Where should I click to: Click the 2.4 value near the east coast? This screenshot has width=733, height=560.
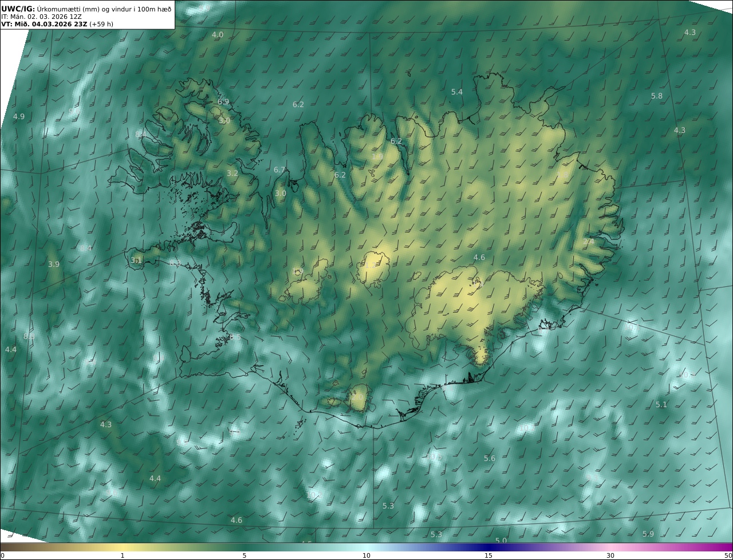589,242
